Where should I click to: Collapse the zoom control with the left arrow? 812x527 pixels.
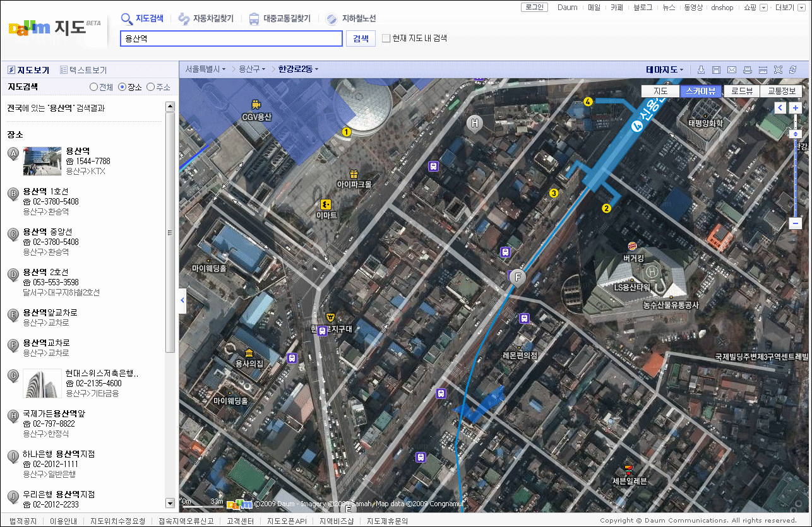[x=780, y=108]
